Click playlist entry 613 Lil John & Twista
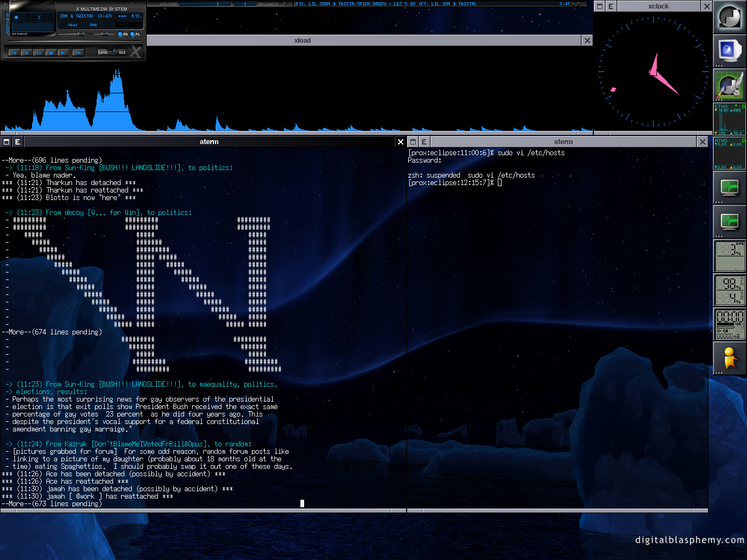Screen dimensions: 747x560 pos(385,4)
